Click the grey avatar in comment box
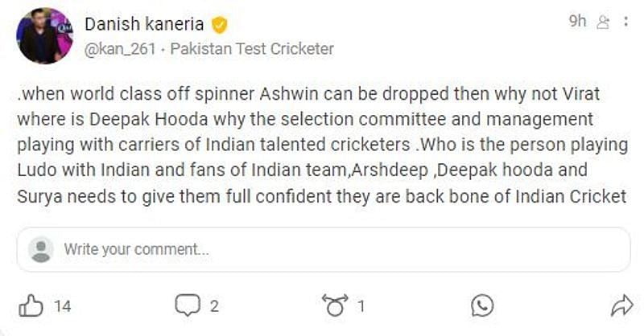Screen dimensions: 644x336 tap(40, 249)
